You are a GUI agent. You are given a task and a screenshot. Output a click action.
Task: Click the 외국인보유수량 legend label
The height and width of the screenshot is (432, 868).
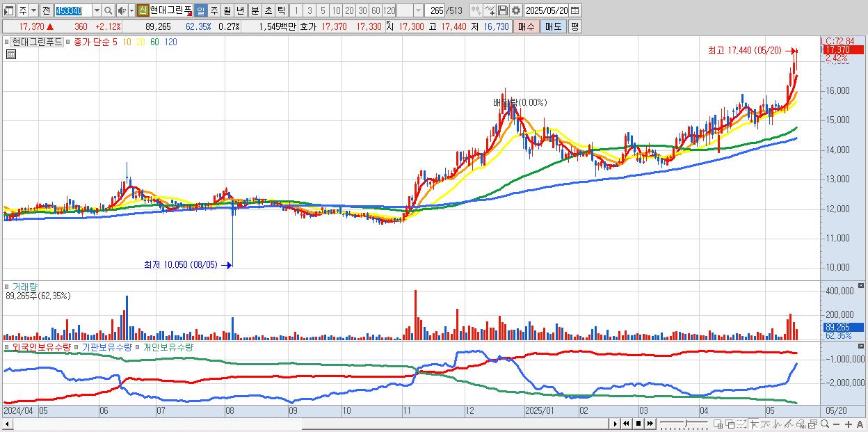pos(41,346)
